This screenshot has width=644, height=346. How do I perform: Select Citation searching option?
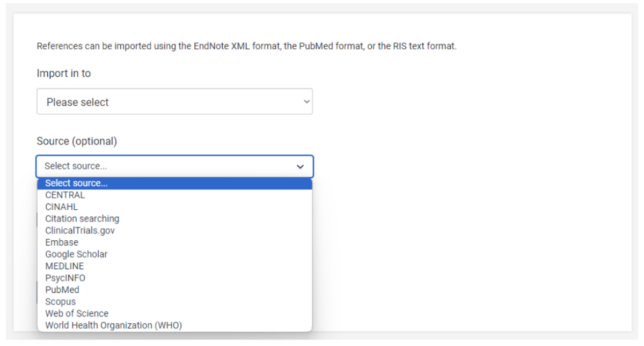click(x=82, y=219)
